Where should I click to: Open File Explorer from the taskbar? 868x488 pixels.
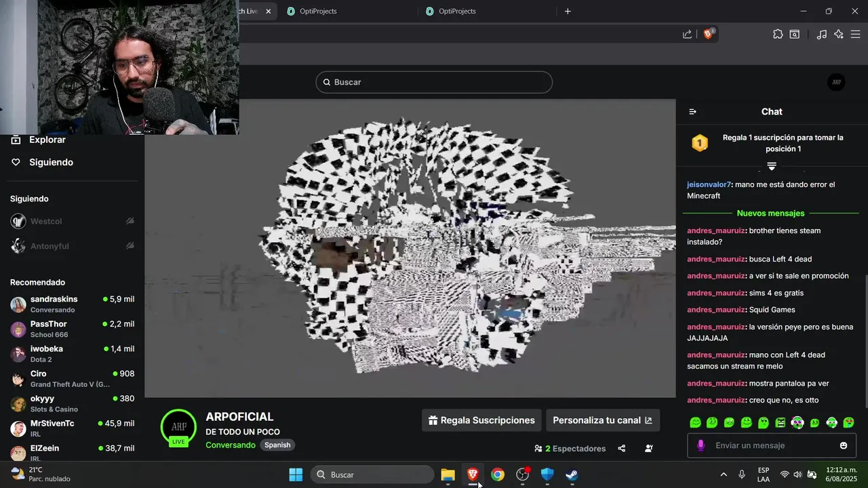[448, 474]
